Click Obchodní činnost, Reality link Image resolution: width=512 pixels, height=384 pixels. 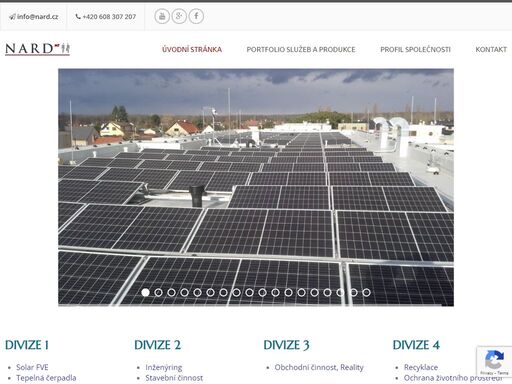point(319,367)
